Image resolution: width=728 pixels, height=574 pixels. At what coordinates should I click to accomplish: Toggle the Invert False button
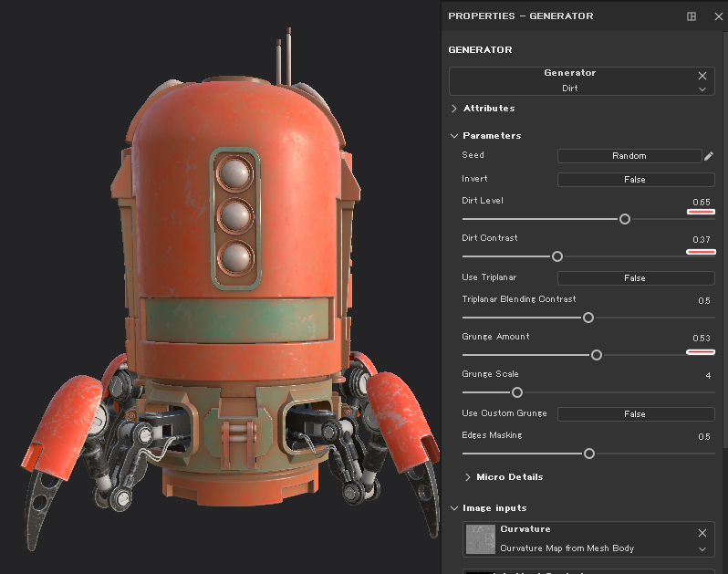pyautogui.click(x=635, y=180)
